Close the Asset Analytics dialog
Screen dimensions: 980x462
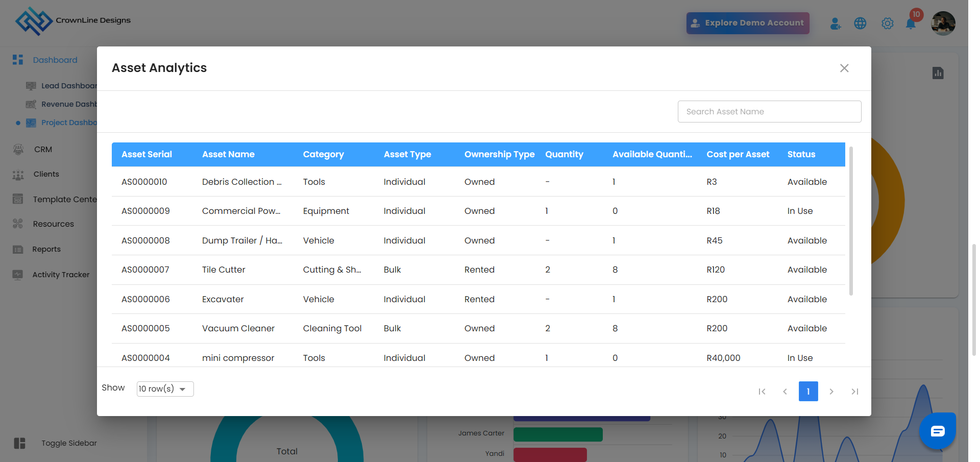click(844, 68)
